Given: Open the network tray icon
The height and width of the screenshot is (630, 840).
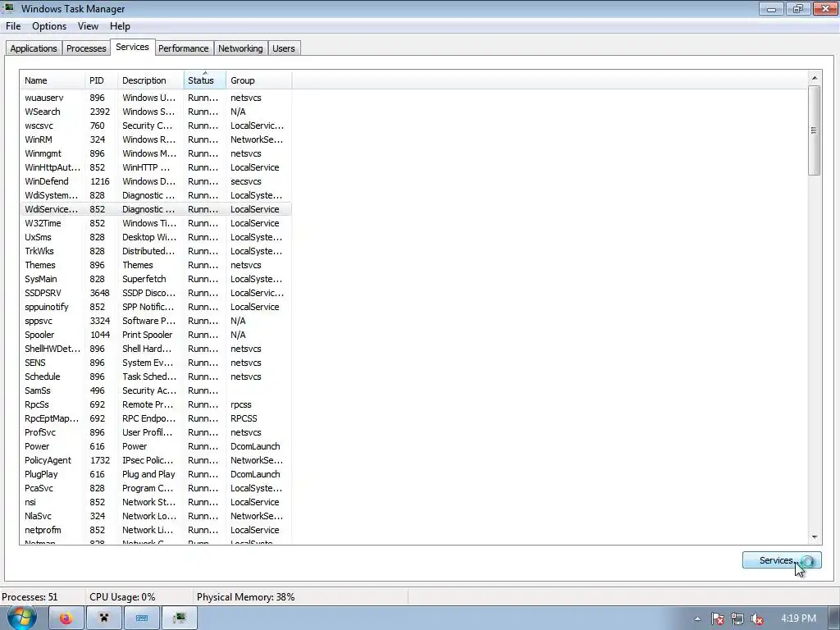Looking at the screenshot, I should (737, 619).
